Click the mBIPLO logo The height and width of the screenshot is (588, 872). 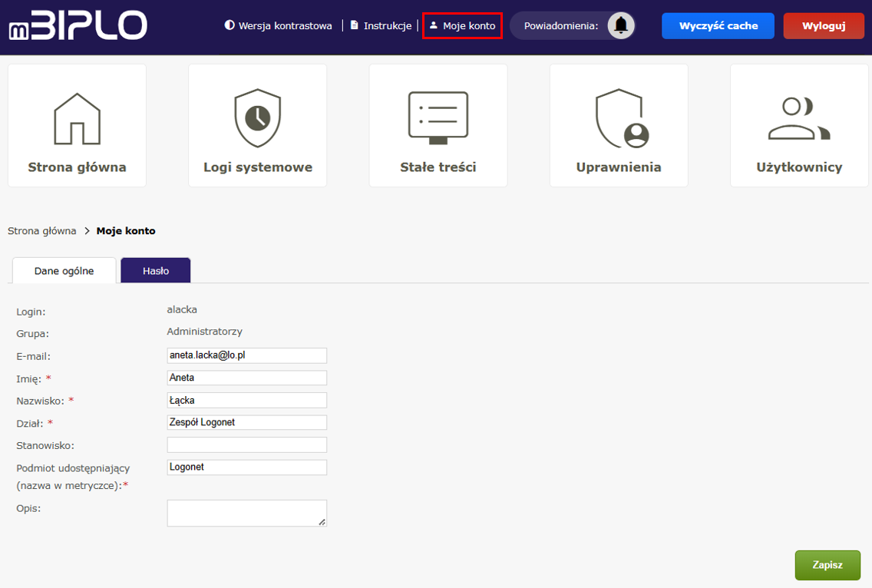coord(78,25)
